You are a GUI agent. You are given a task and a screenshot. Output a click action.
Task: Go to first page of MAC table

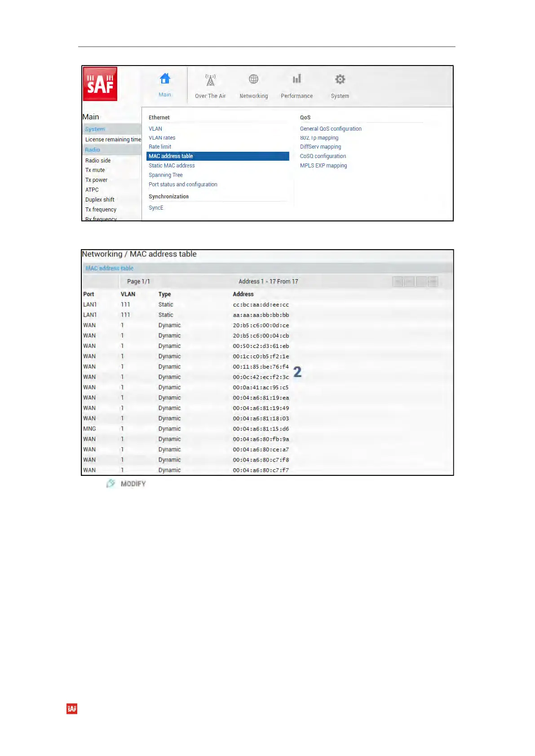pyautogui.click(x=398, y=281)
